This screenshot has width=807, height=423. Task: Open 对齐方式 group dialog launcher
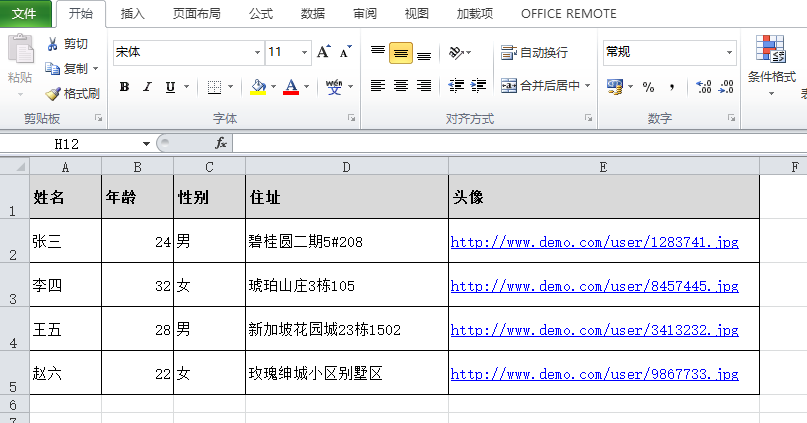point(588,118)
